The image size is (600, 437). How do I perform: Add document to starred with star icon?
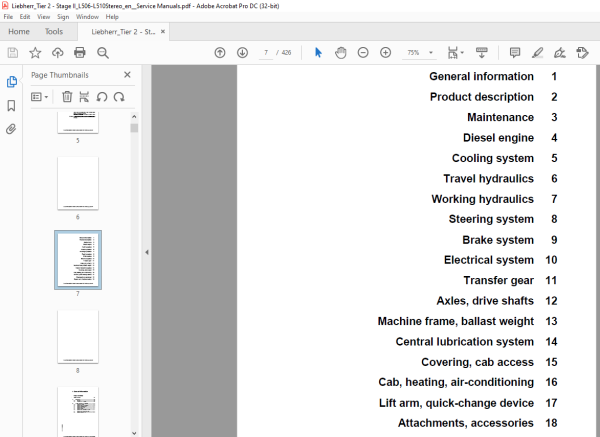pyautogui.click(x=35, y=52)
